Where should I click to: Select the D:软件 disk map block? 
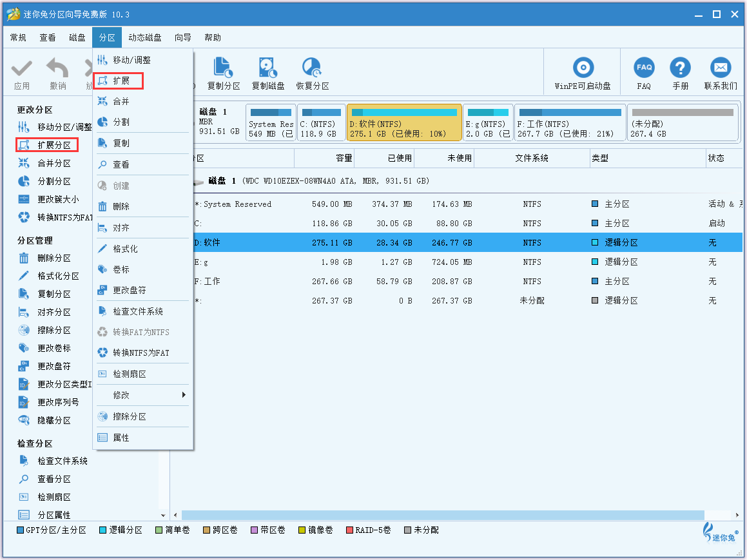click(404, 123)
